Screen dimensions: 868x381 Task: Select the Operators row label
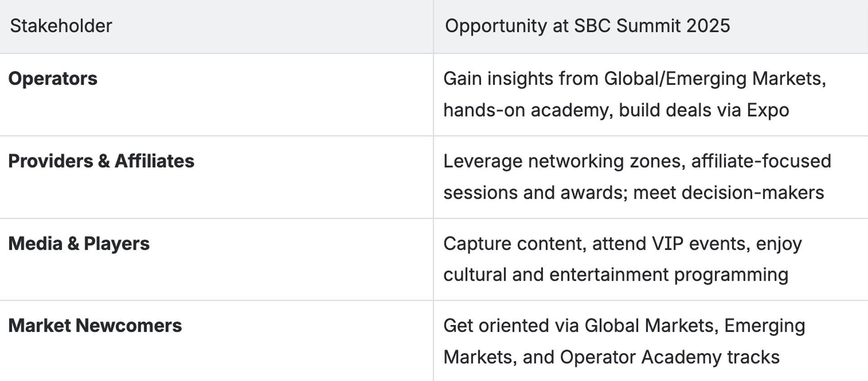click(53, 79)
